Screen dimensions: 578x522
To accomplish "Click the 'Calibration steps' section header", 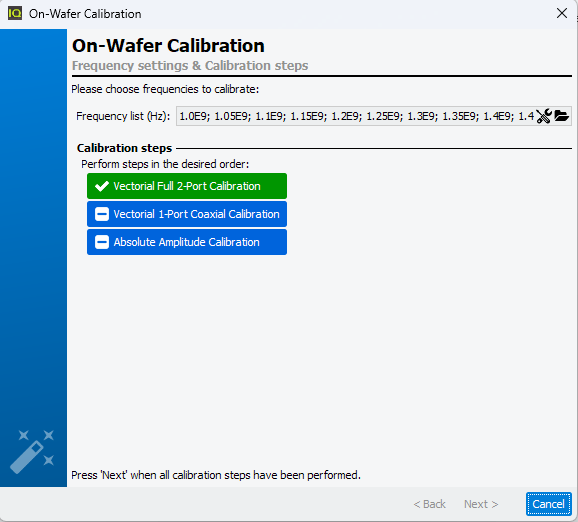I will click(124, 148).
